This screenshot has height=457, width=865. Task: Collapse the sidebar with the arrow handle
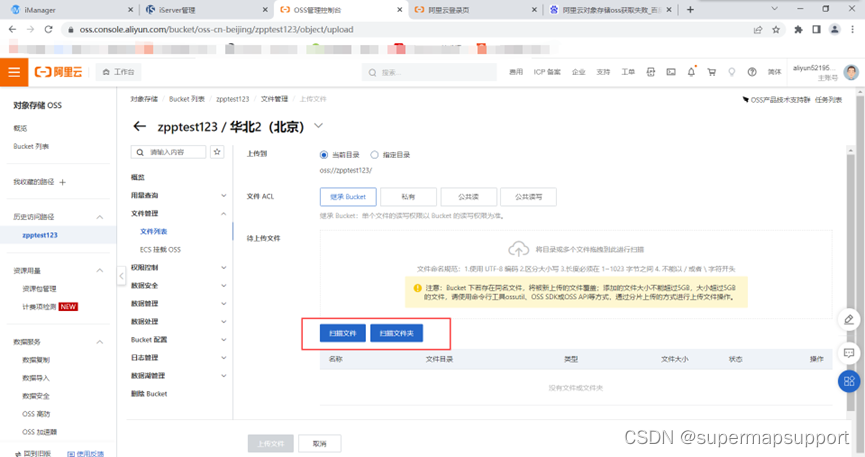[121, 276]
